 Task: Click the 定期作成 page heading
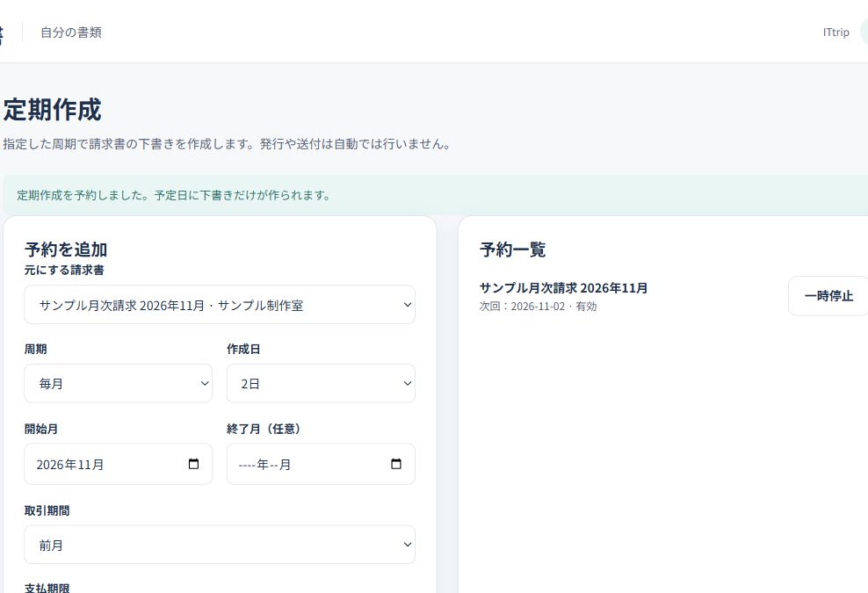pos(53,110)
